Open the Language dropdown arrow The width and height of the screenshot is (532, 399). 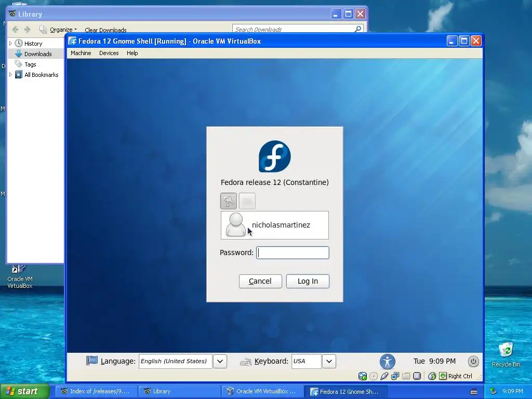[220, 362]
